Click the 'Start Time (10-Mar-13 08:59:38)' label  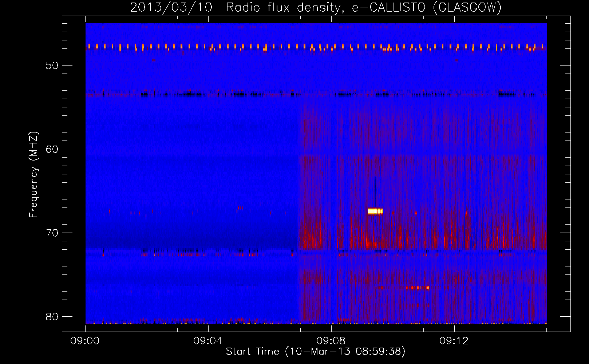[316, 351]
